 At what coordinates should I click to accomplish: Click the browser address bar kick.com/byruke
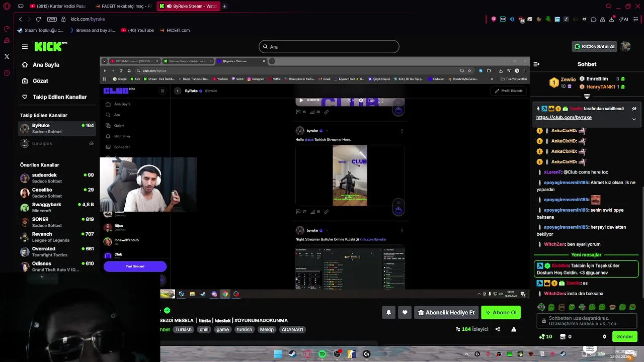(x=88, y=19)
